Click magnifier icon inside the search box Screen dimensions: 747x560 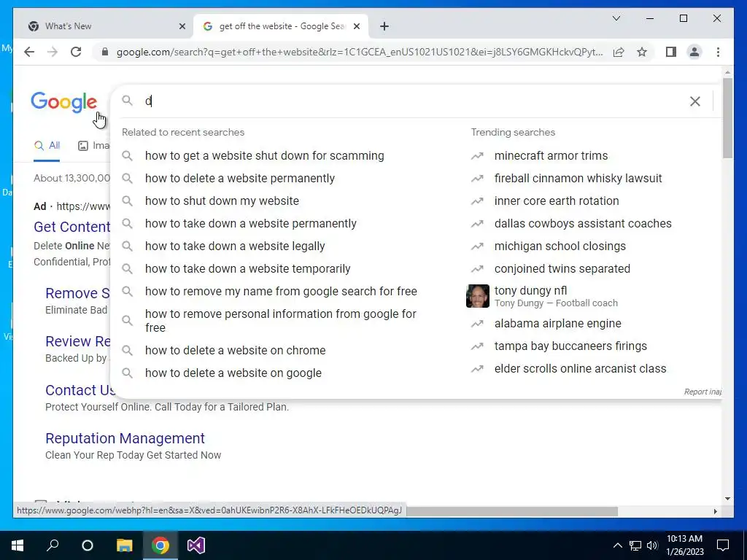[x=127, y=101]
